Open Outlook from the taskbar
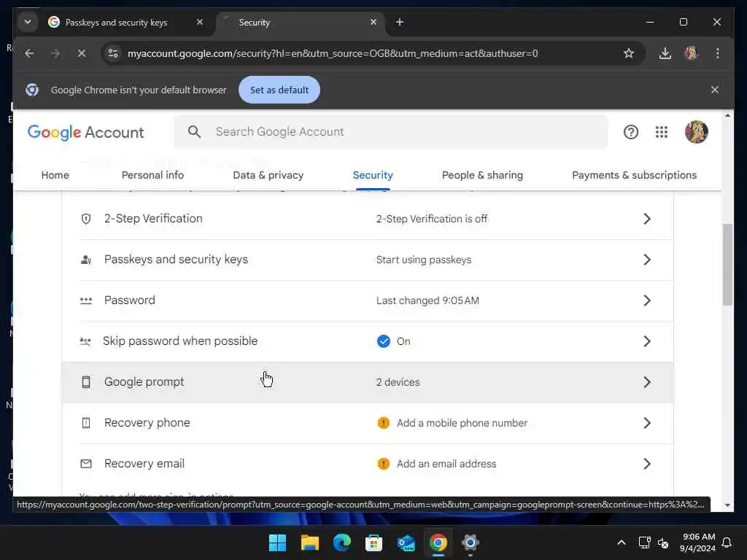The image size is (747, 560). [406, 542]
